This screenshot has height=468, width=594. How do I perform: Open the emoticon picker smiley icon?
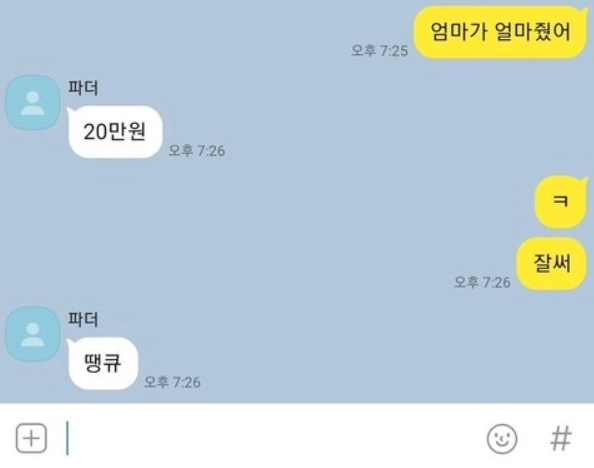point(502,439)
